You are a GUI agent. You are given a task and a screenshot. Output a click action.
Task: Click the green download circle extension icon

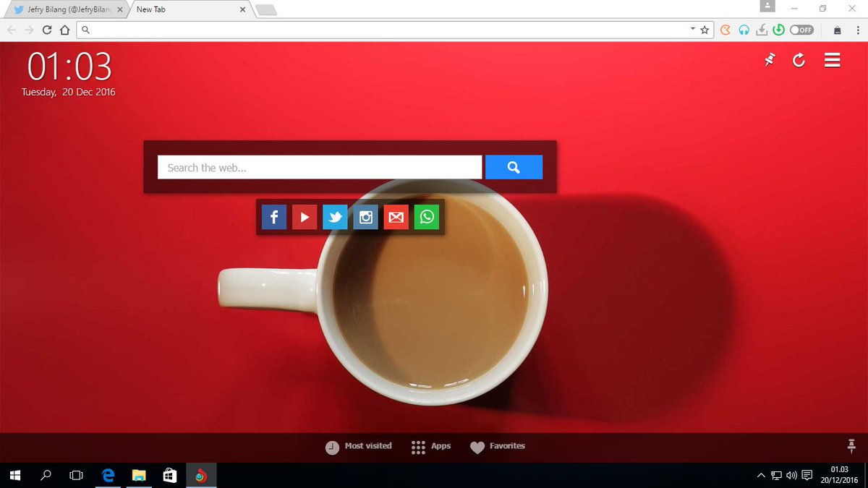coord(778,30)
